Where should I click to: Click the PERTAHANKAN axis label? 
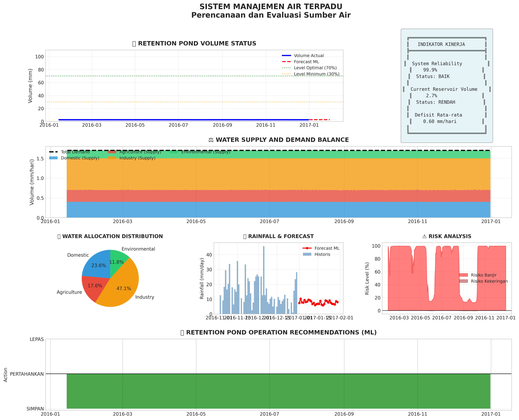tap(27, 374)
